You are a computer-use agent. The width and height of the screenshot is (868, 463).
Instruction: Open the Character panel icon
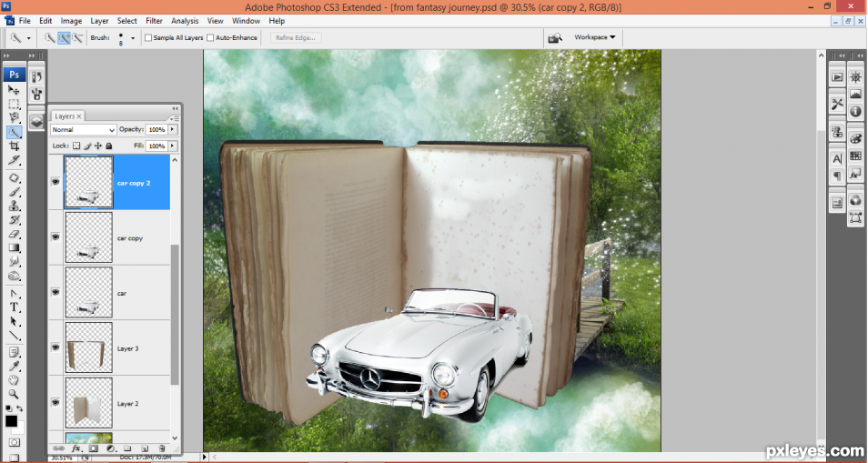coord(837,159)
